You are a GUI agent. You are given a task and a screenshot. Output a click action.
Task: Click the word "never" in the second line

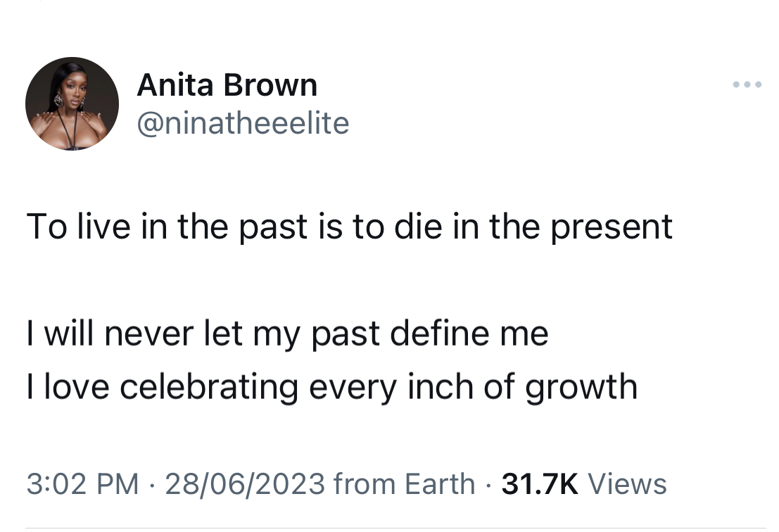point(149,334)
